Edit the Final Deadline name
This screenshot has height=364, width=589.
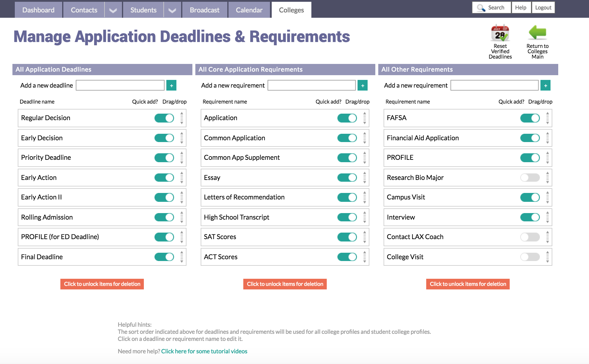[42, 257]
